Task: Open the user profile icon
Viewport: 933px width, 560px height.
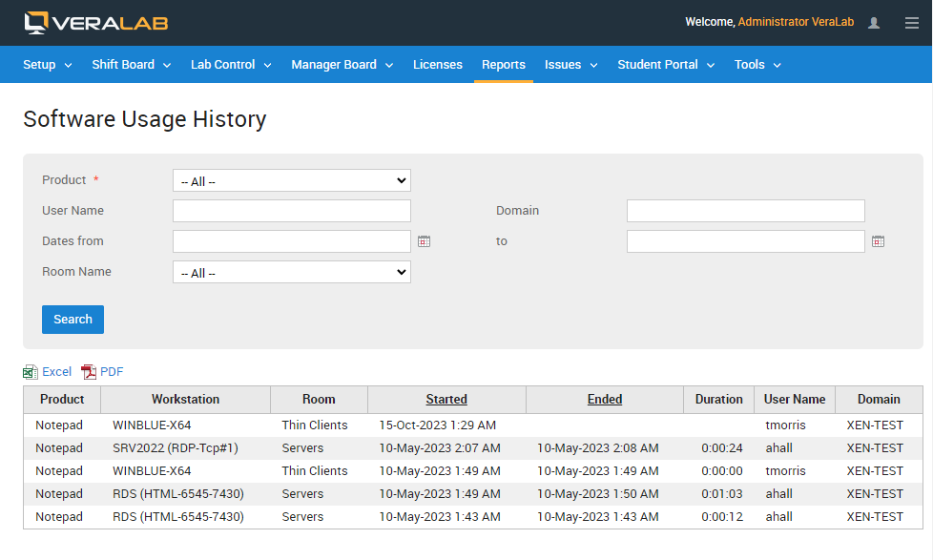Action: tap(874, 23)
